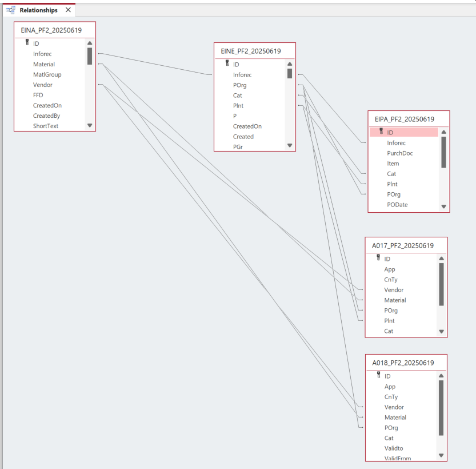Select the PGr field in EINE_PF2_20250619
The image size is (476, 469).
pos(238,147)
